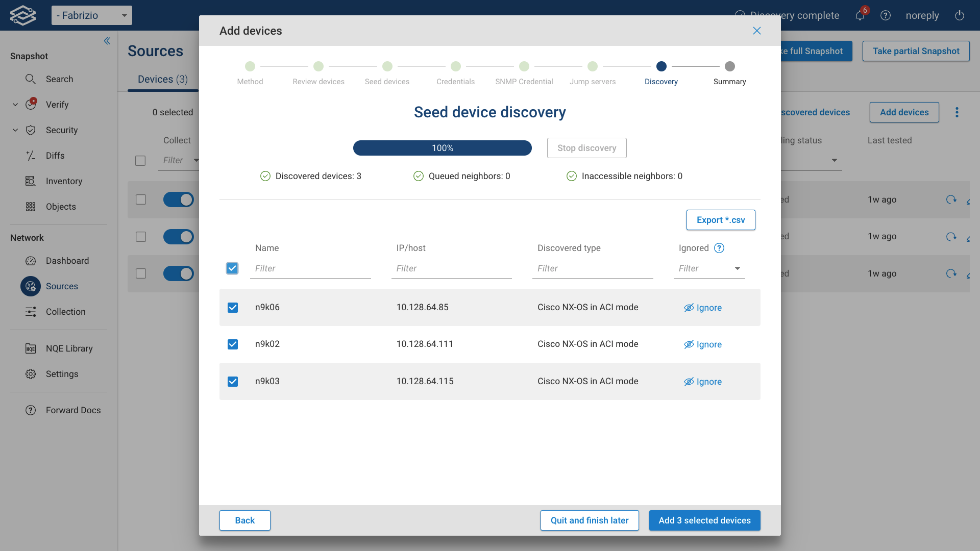Export the discovered devices as CSV
The height and width of the screenshot is (551, 980).
click(721, 220)
